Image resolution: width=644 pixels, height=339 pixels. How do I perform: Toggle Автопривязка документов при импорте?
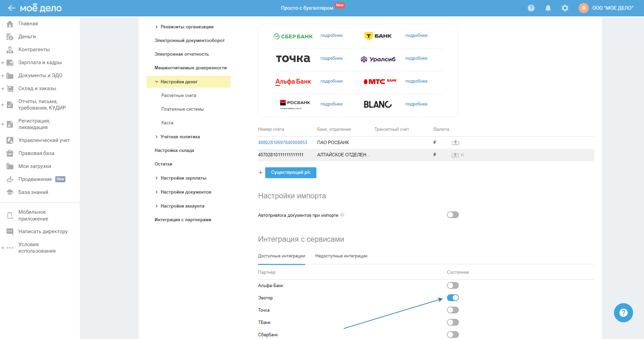click(453, 215)
